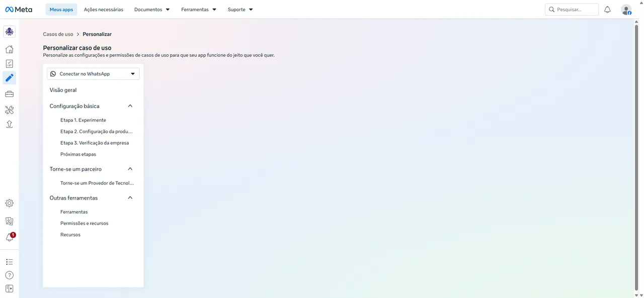Screen dimensions: 644x298
Task: Click the Pesquisar search field
Action: tap(572, 10)
